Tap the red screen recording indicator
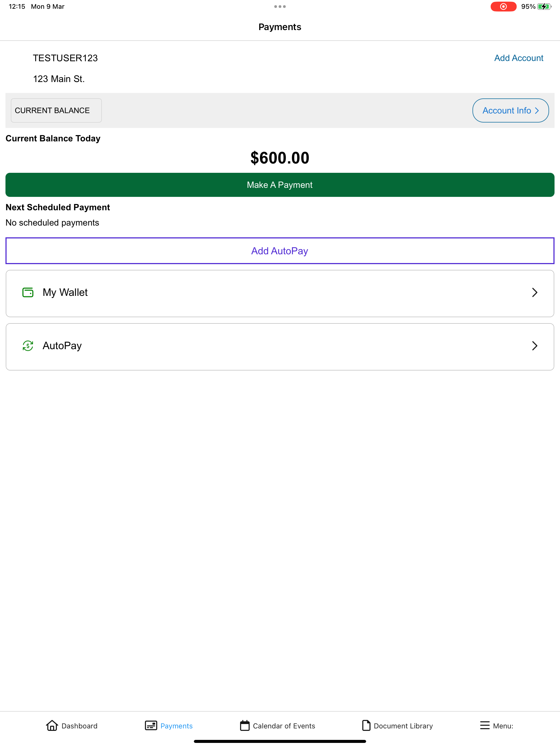Image resolution: width=560 pixels, height=747 pixels. (x=503, y=6)
